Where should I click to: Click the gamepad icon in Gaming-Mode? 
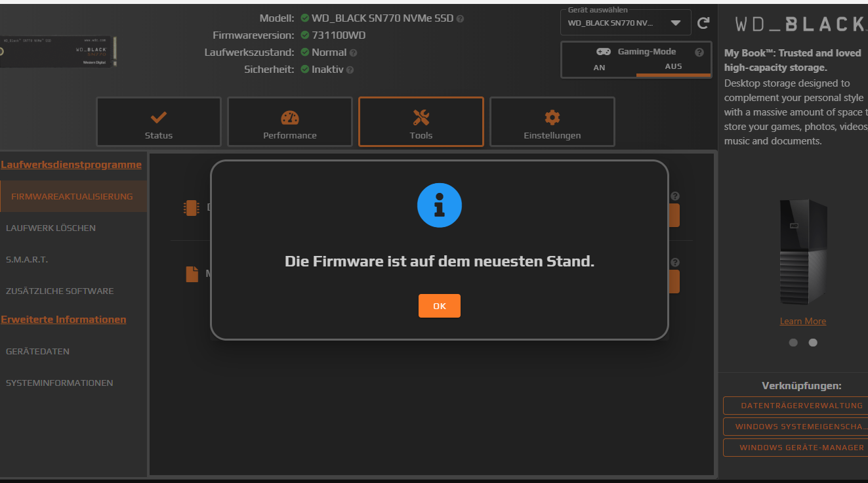(x=603, y=52)
